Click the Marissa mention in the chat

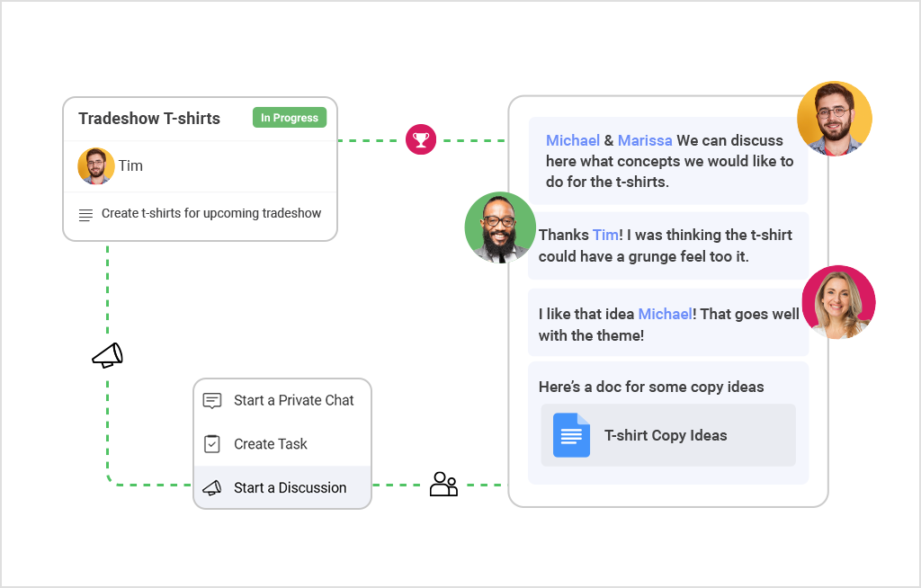point(645,140)
